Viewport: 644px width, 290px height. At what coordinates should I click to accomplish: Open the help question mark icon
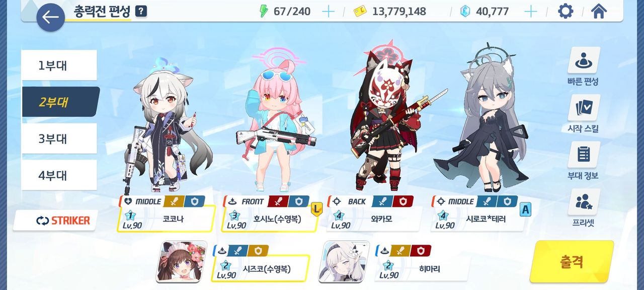[x=141, y=11]
